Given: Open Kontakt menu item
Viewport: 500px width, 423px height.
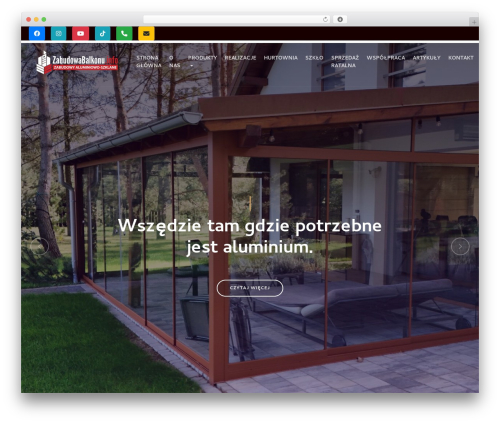Looking at the screenshot, I should (x=461, y=58).
